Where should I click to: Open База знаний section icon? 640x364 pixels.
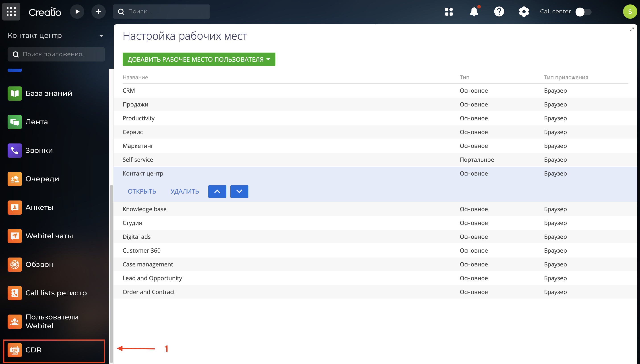(14, 94)
